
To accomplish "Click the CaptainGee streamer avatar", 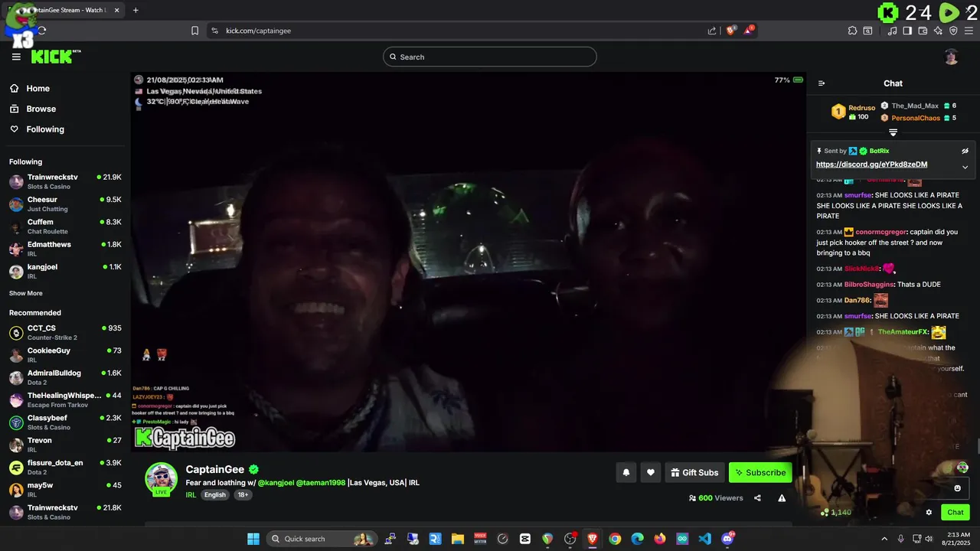I will tap(161, 478).
